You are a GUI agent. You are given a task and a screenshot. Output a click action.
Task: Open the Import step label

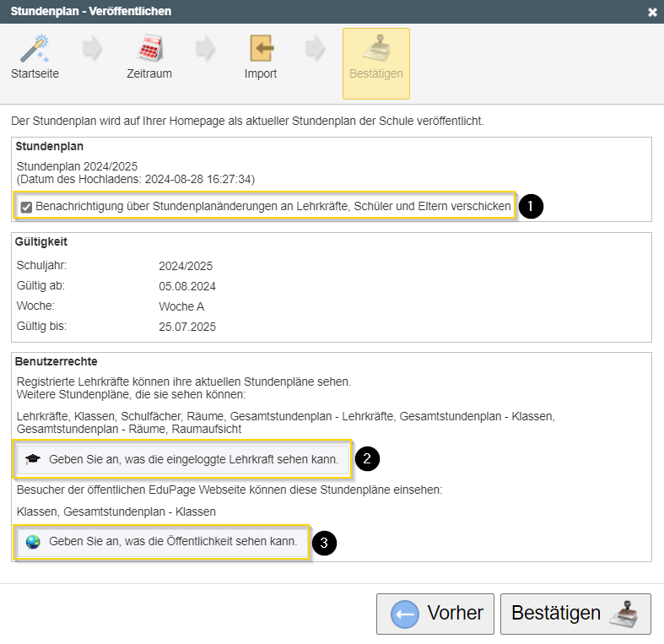261,73
